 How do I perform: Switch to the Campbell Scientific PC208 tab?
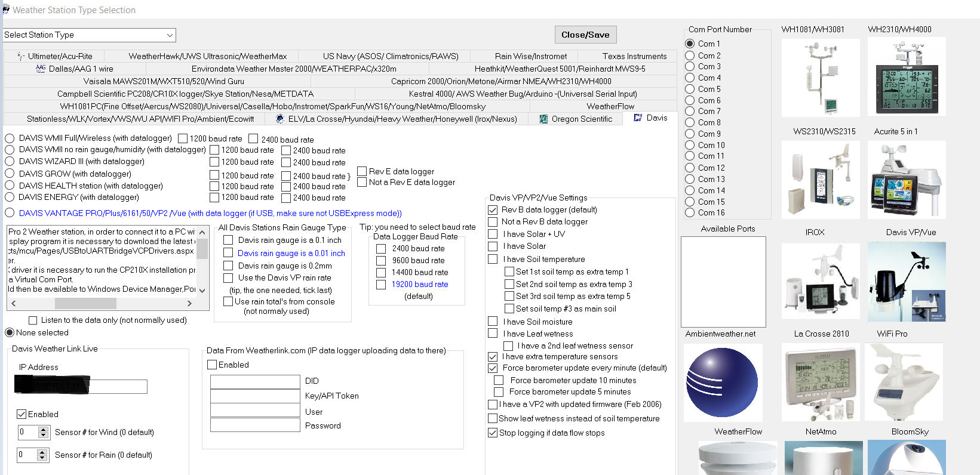[185, 94]
